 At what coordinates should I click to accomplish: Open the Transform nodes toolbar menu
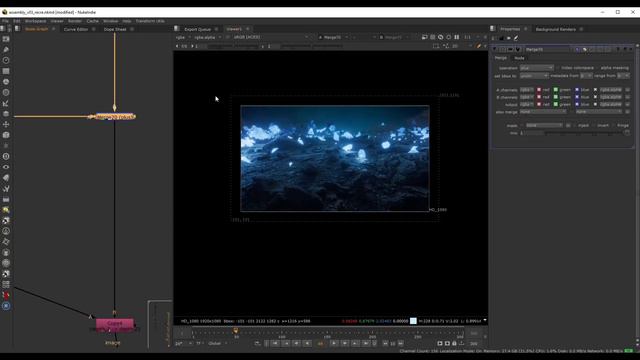click(x=6, y=124)
